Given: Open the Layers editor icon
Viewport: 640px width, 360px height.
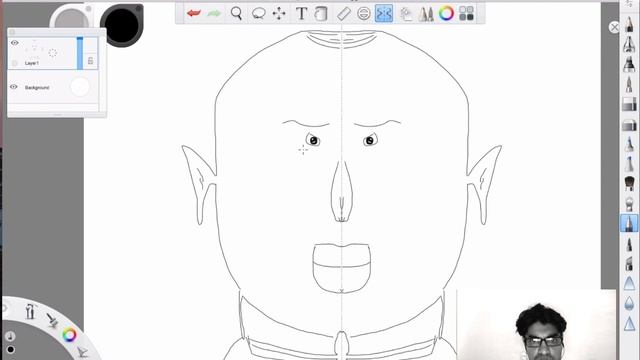Looking at the screenshot, I should (406, 14).
